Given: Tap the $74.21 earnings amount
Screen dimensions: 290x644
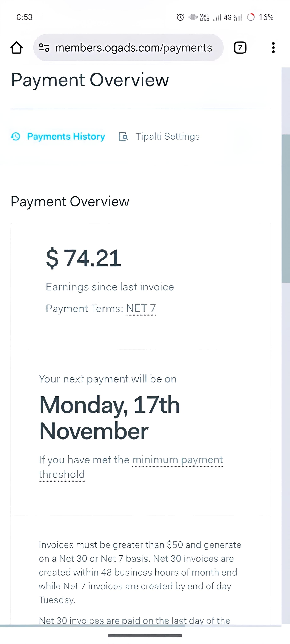Looking at the screenshot, I should (x=83, y=258).
